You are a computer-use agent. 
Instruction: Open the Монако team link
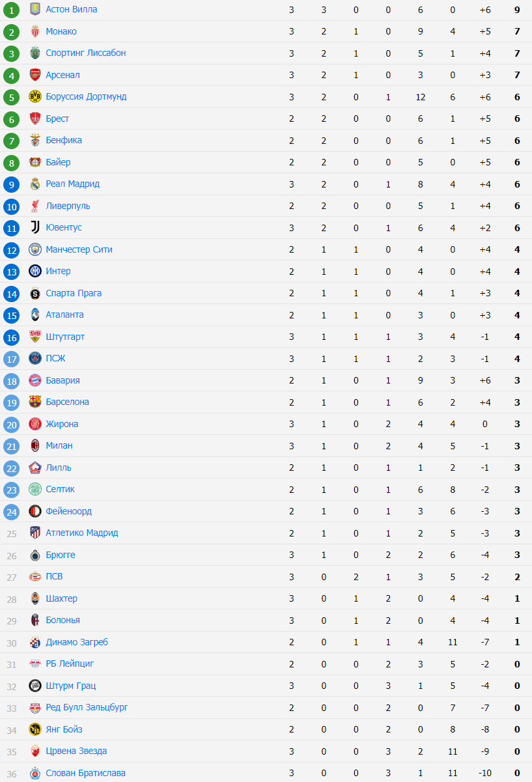pos(61,32)
